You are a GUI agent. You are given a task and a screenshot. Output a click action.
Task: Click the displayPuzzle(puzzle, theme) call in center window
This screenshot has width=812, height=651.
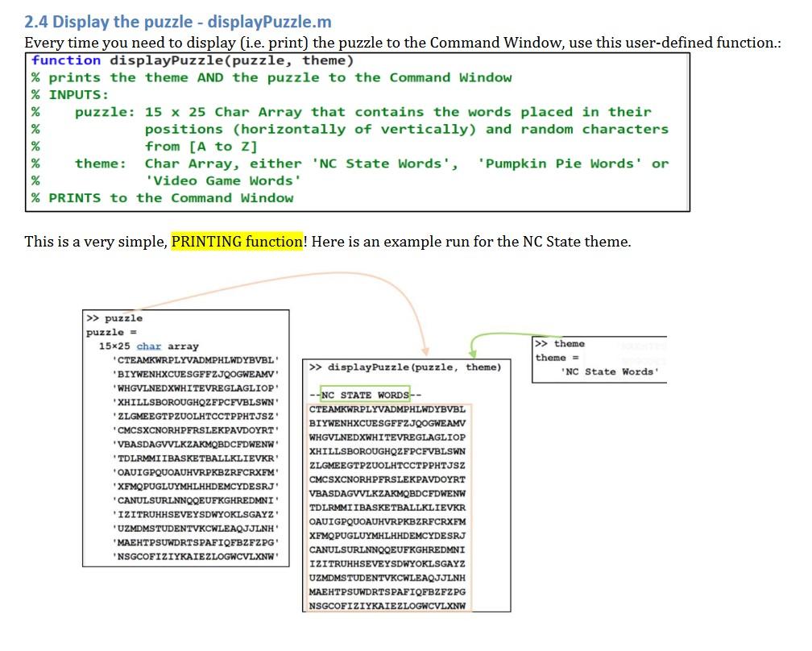tap(407, 367)
